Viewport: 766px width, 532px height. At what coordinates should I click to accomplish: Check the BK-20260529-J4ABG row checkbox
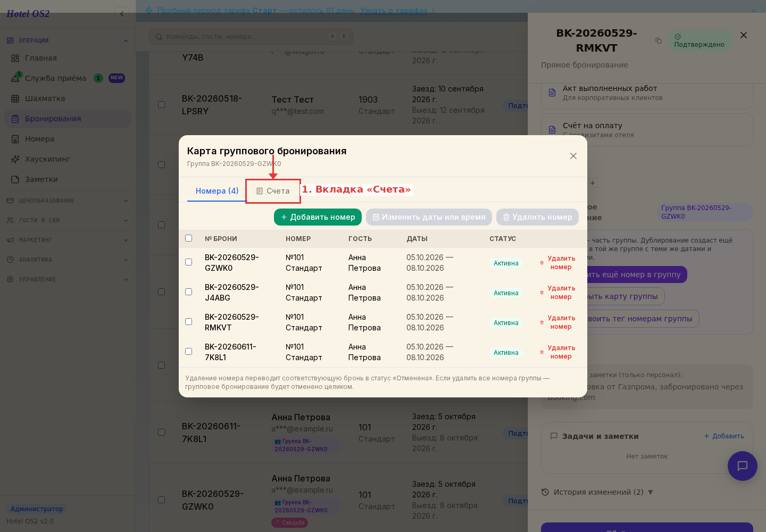(x=188, y=292)
